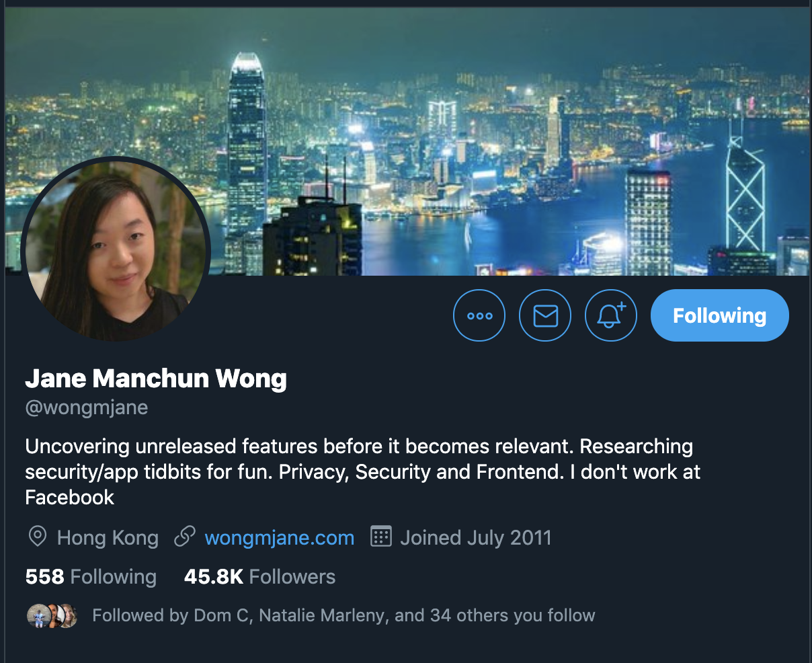
Task: Open the three-dot more options menu
Action: pos(479,315)
